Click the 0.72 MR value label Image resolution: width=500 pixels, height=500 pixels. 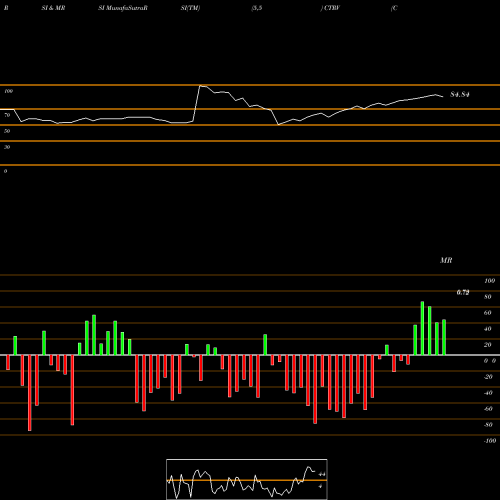pos(463,292)
